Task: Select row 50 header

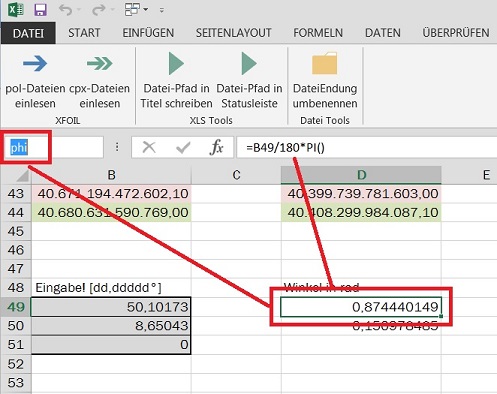Action: pyautogui.click(x=16, y=325)
